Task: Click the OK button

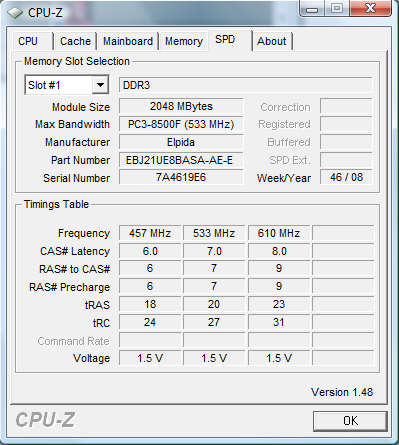Action: [350, 421]
